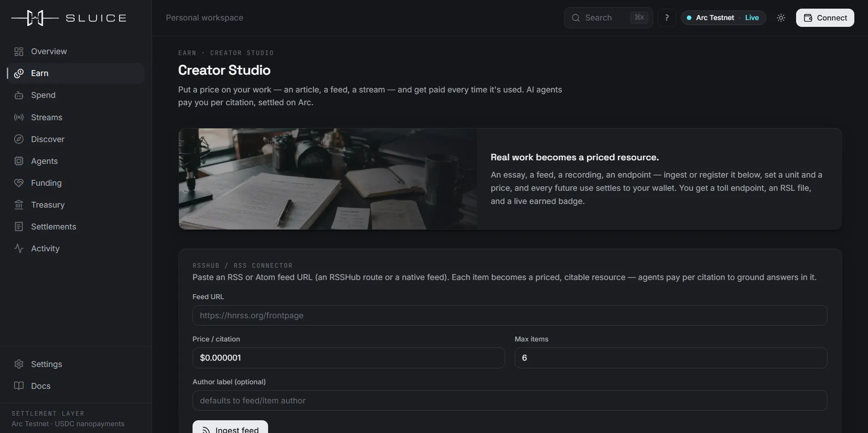Click the Price / citation field
The width and height of the screenshot is (868, 433).
pyautogui.click(x=349, y=358)
